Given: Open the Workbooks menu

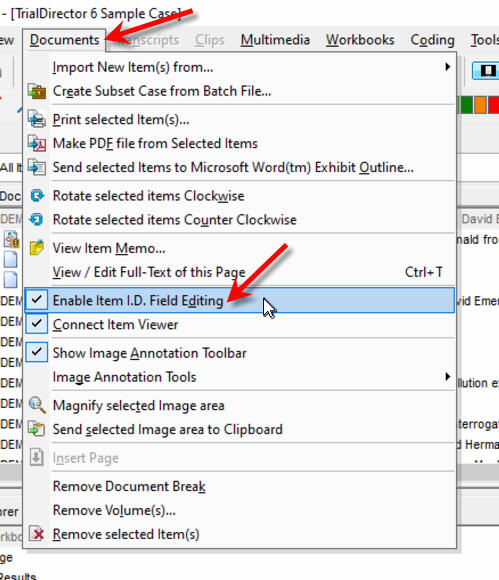Looking at the screenshot, I should point(360,40).
